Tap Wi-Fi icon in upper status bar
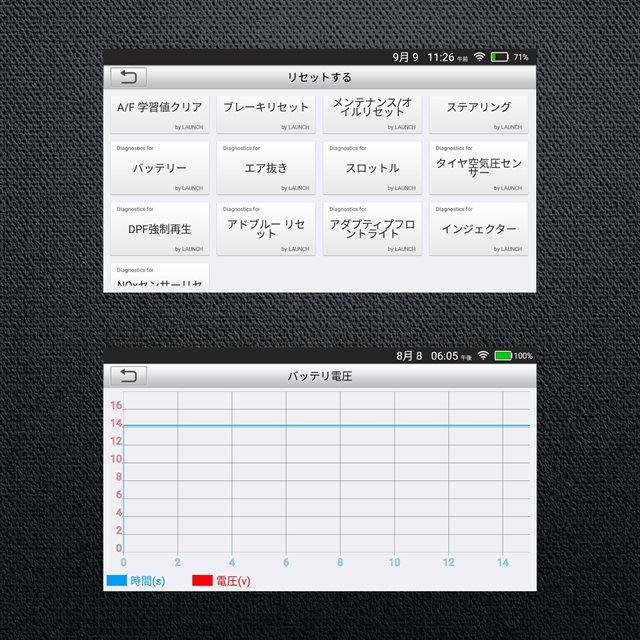 pos(479,57)
